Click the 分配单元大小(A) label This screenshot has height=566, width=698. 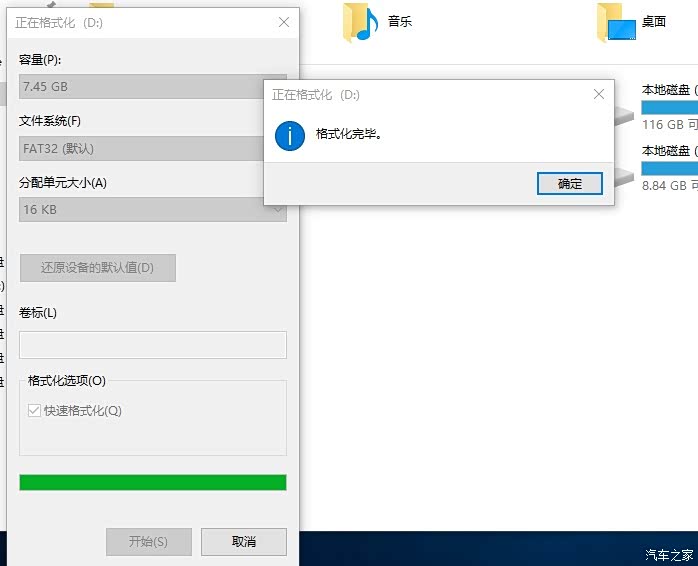[63, 183]
